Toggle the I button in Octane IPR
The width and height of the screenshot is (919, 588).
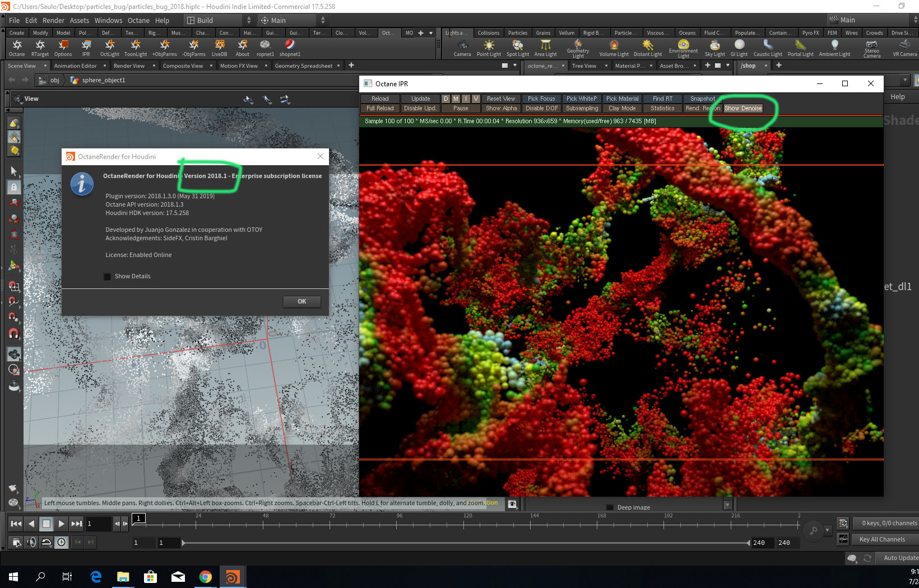pyautogui.click(x=466, y=99)
